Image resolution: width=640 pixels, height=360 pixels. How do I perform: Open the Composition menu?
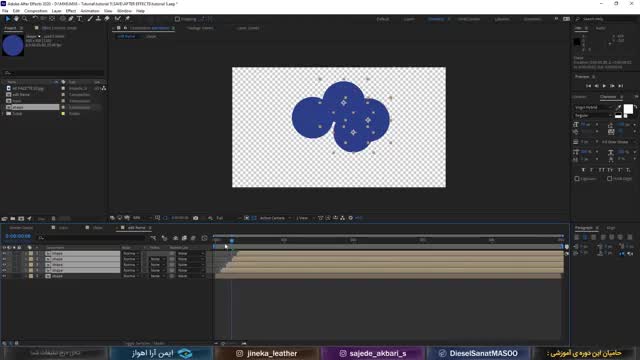click(36, 11)
